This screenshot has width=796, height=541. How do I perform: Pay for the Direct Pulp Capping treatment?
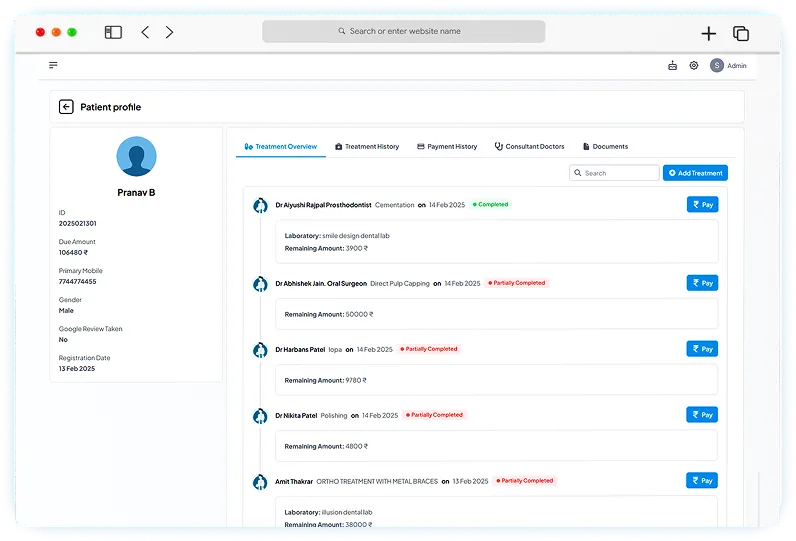pyautogui.click(x=702, y=283)
